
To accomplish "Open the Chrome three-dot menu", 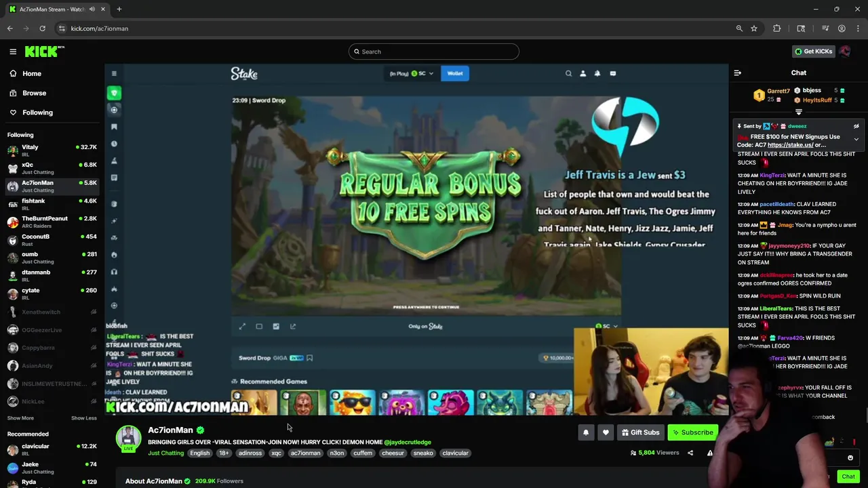I will click(858, 28).
